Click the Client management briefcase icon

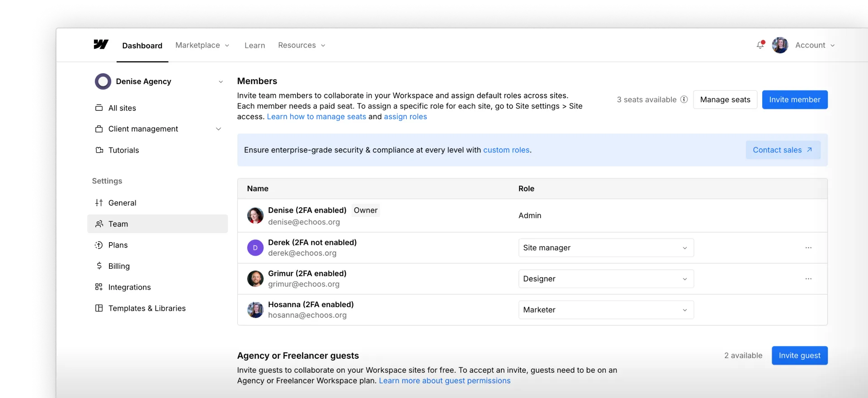point(99,129)
